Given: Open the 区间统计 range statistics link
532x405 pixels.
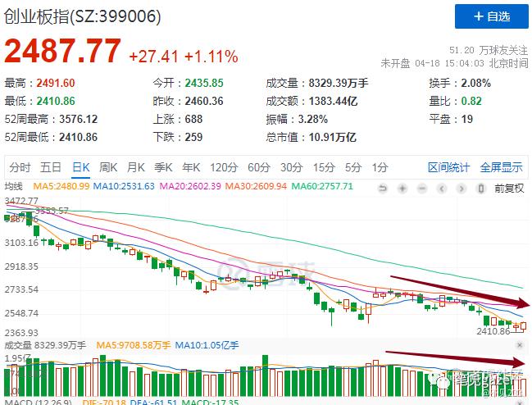Looking at the screenshot, I should click(x=448, y=167).
